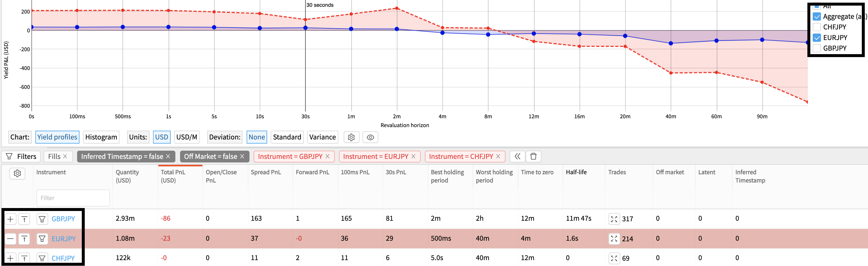
Task: Filter by CHFJPY funnel icon
Action: click(42, 258)
